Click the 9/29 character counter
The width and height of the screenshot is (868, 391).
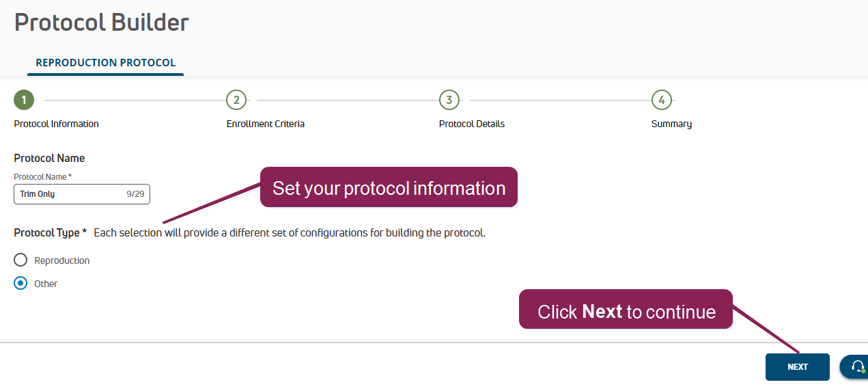[134, 194]
